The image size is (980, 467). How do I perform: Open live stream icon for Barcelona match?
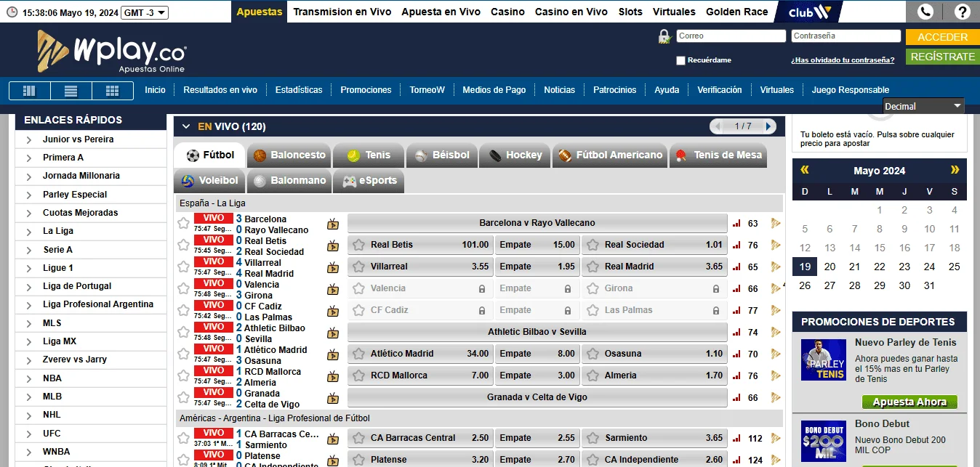[x=333, y=224]
